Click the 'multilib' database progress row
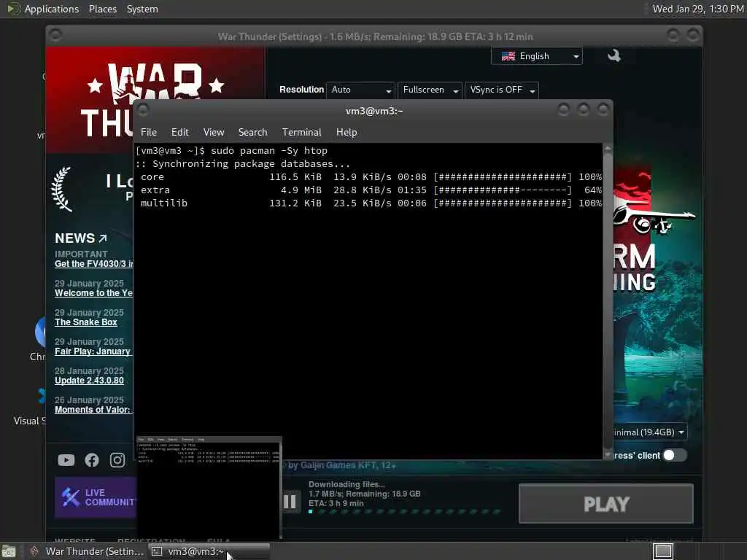Image resolution: width=747 pixels, height=560 pixels. pyautogui.click(x=371, y=203)
